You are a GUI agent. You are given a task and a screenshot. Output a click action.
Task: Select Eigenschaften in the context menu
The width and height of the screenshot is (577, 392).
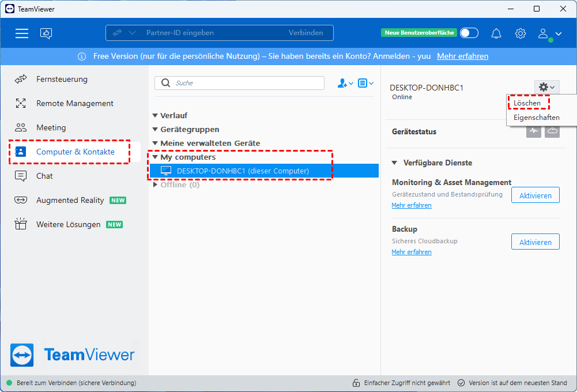click(x=536, y=117)
